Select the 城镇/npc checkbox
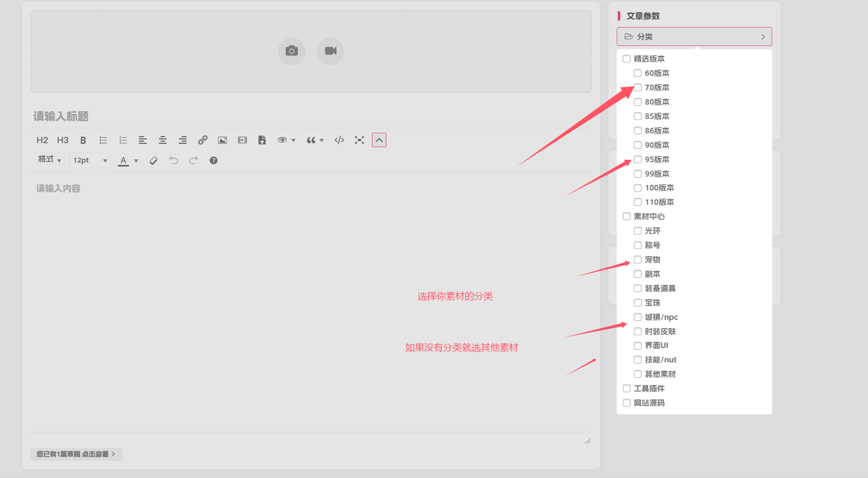 click(638, 317)
